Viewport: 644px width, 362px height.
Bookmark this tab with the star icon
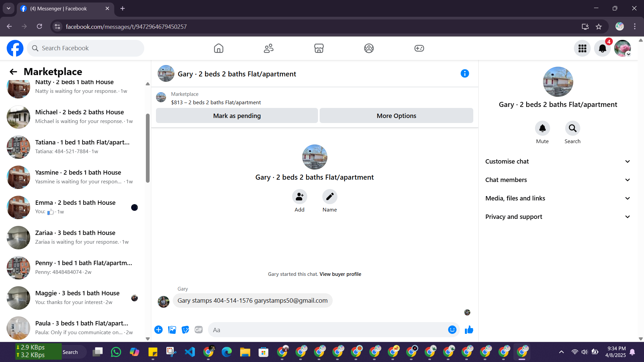[x=599, y=26]
